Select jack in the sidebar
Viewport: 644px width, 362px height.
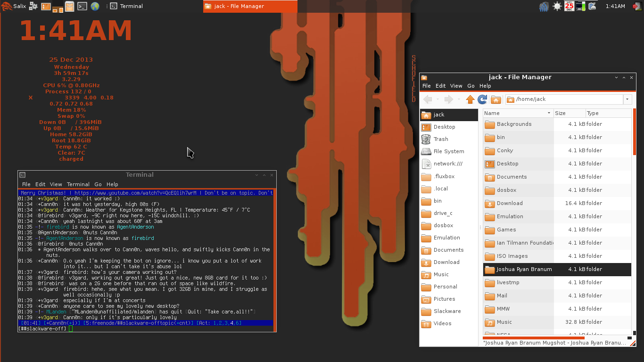(x=449, y=115)
